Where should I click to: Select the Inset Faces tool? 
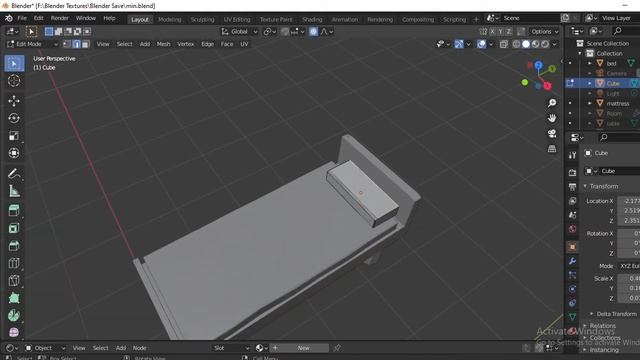(x=14, y=228)
